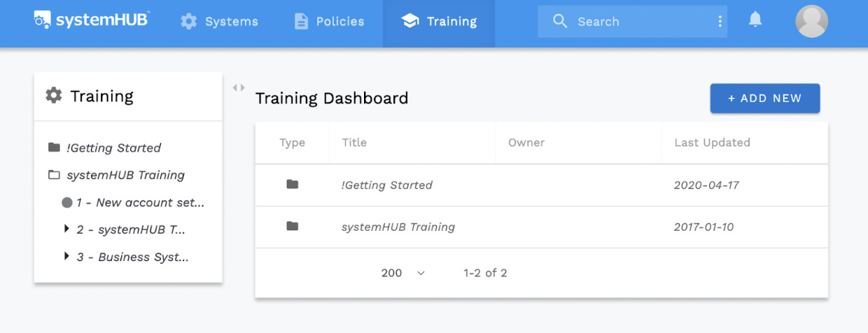The image size is (868, 333).
Task: Click the systemHUB logo
Action: [x=92, y=20]
